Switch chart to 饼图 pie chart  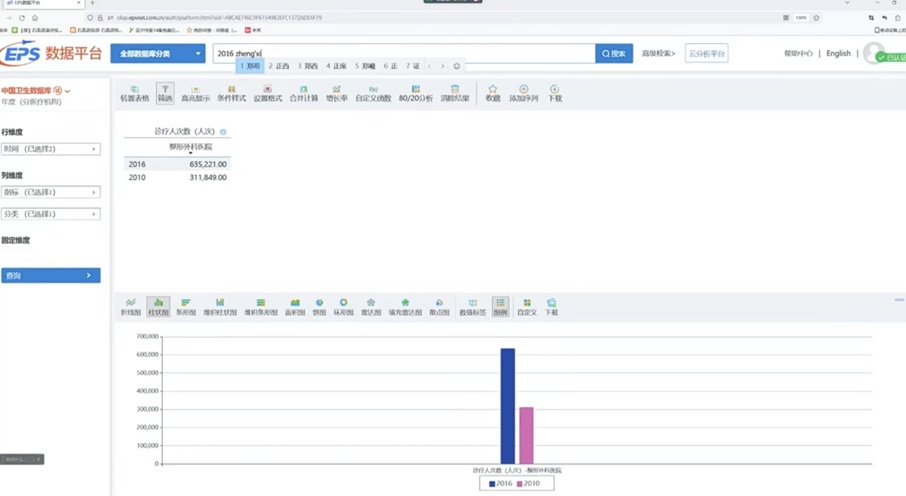(x=319, y=307)
